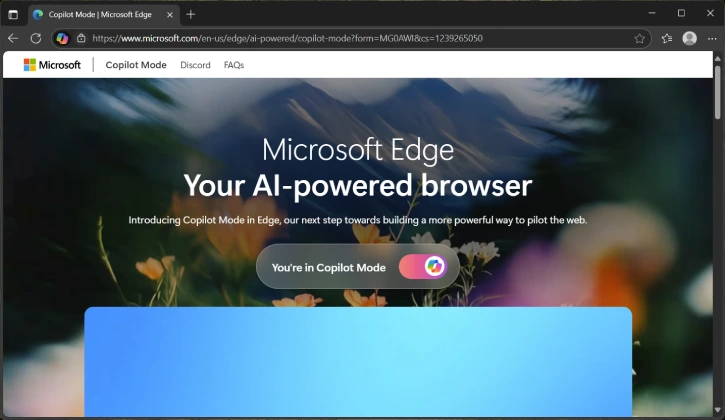Click the blue preview panel
Viewport: 725px width, 420px height.
pos(358,362)
